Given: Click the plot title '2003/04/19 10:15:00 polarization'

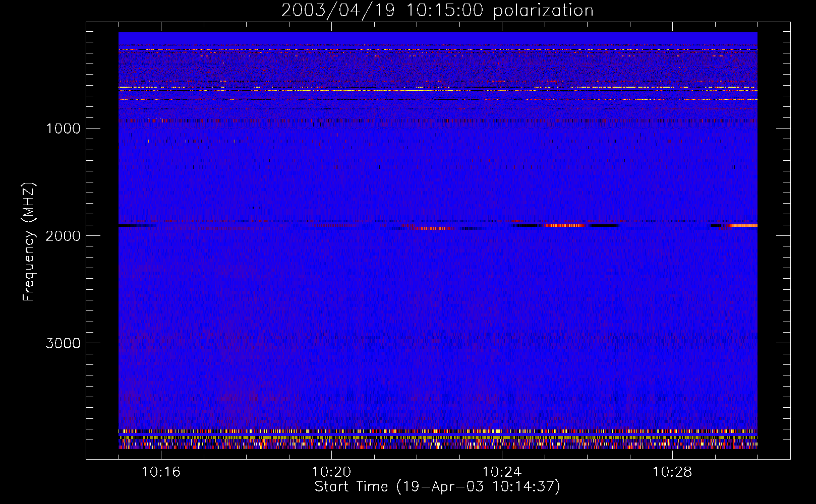Looking at the screenshot, I should click(437, 11).
